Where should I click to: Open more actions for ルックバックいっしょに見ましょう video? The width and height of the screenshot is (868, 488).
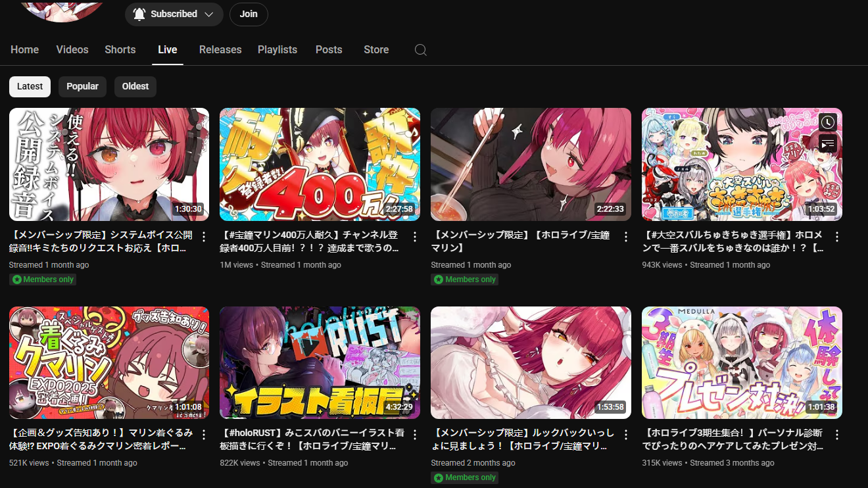(626, 435)
